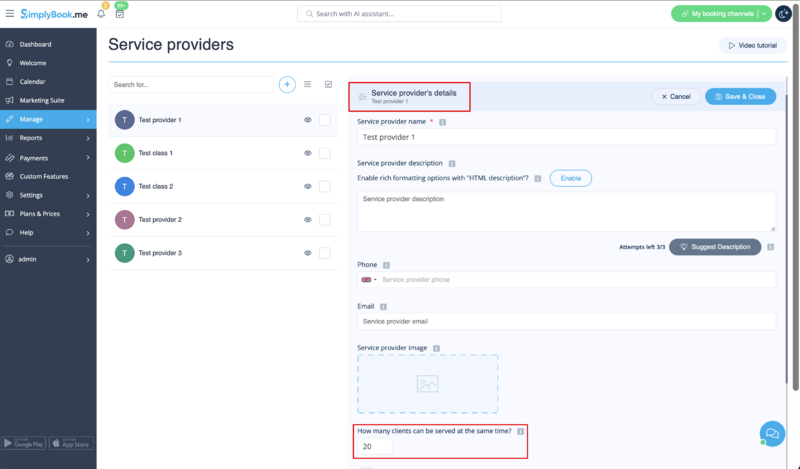Click the App Store badge
800x469 pixels.
(71, 443)
